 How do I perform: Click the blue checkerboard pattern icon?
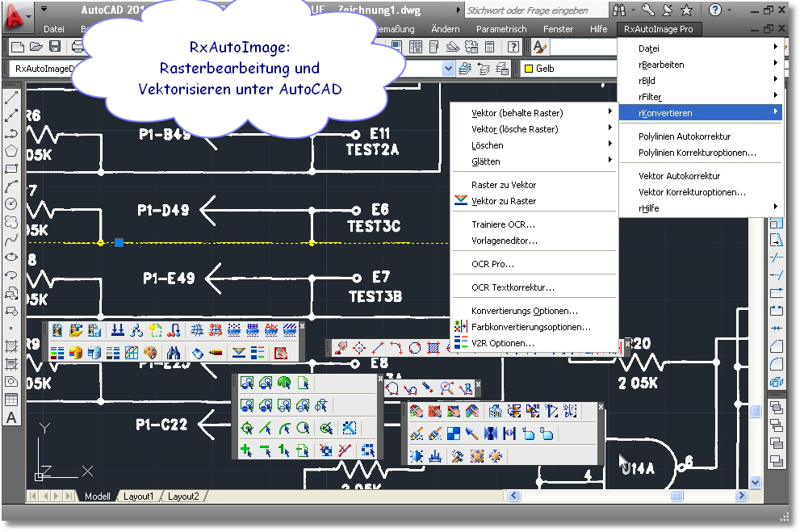point(453,434)
